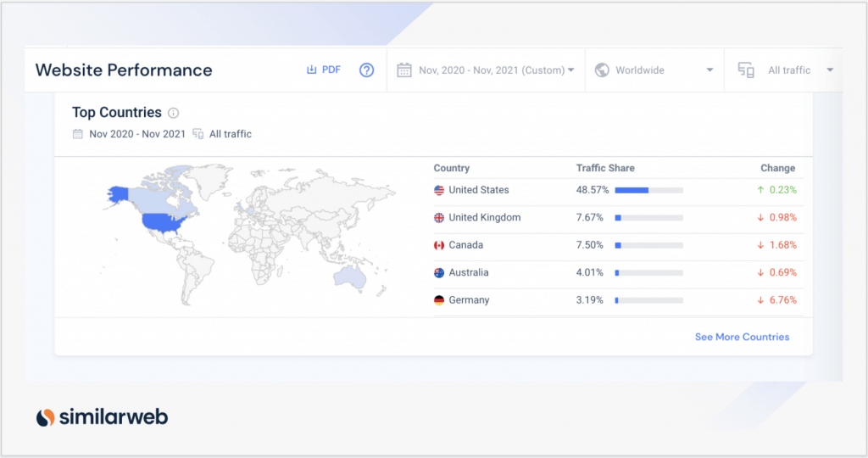Click the green up arrow 0.23% change
The height and width of the screenshot is (458, 868).
pyautogui.click(x=776, y=190)
